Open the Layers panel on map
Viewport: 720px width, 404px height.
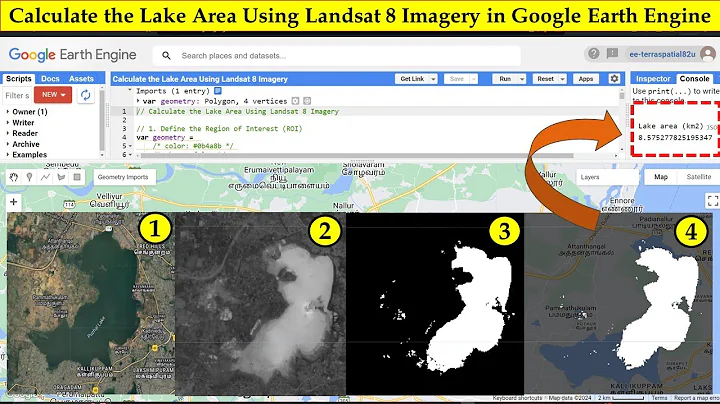[607, 177]
